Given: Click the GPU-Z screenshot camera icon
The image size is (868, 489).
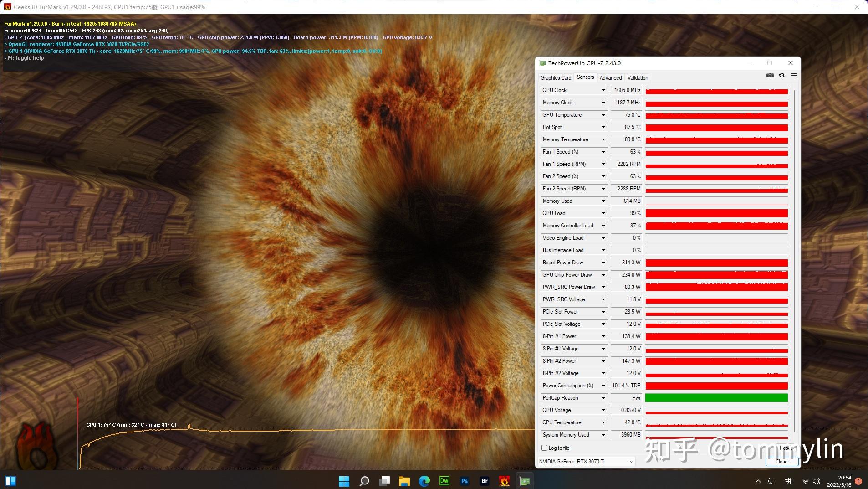Looking at the screenshot, I should pyautogui.click(x=770, y=76).
